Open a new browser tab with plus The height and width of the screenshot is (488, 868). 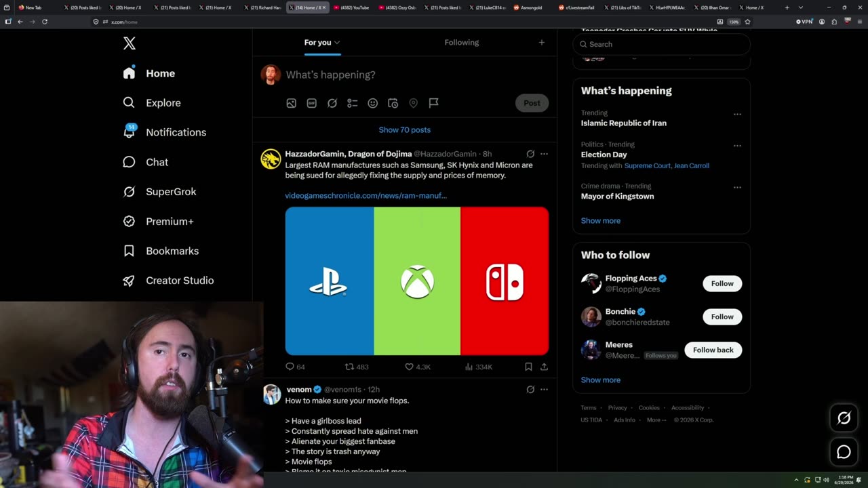787,7
